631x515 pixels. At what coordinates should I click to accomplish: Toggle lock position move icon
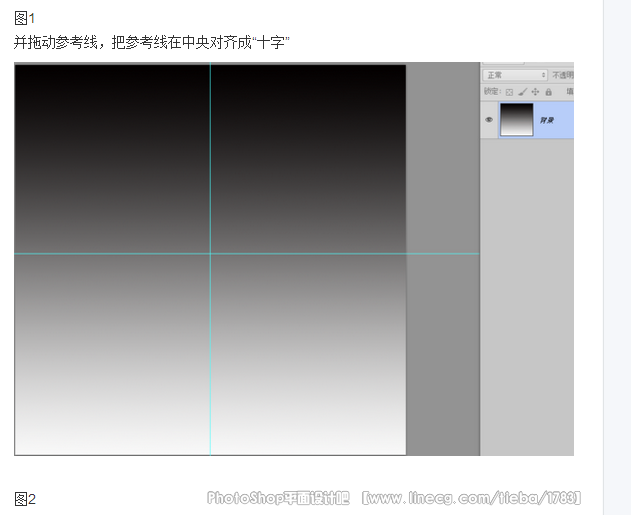pyautogui.click(x=535, y=92)
